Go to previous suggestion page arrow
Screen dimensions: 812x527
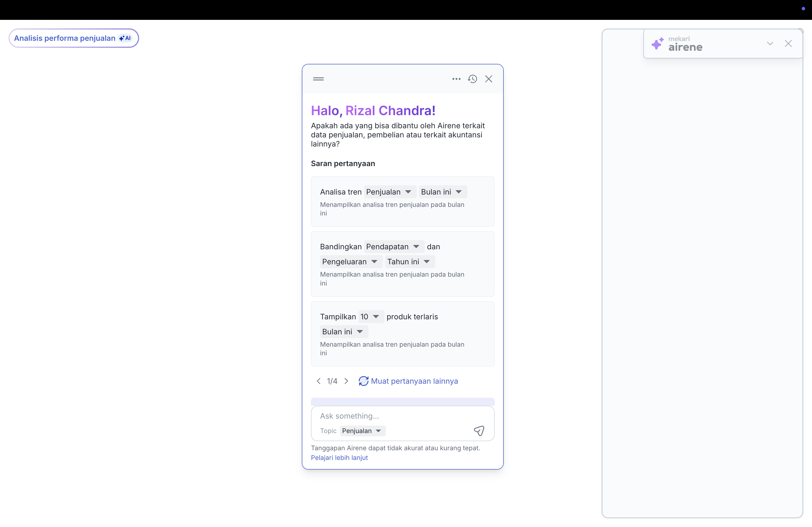318,381
